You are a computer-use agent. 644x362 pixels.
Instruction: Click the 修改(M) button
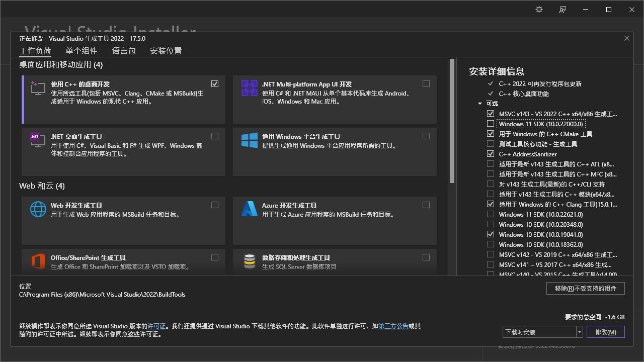[x=605, y=332]
